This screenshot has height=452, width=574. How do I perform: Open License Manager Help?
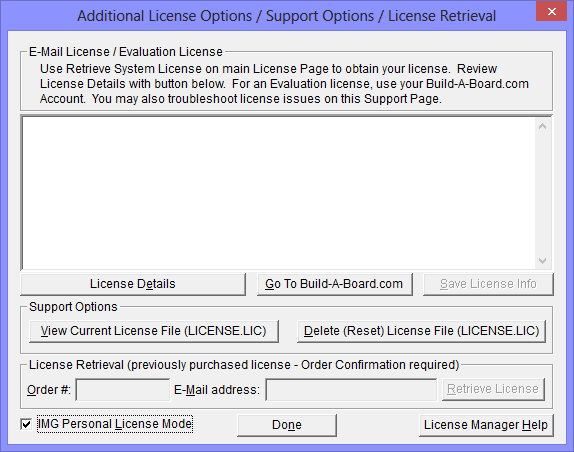(486, 425)
